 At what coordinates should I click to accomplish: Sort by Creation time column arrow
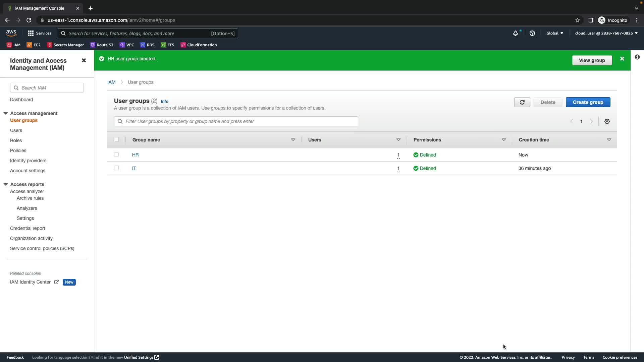pos(609,140)
